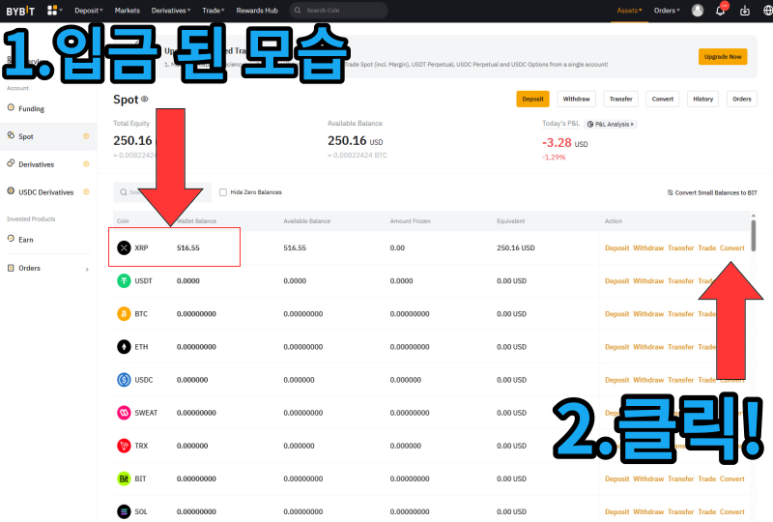Click the ETH coin icon
Screen dimensions: 773x522
[124, 347]
